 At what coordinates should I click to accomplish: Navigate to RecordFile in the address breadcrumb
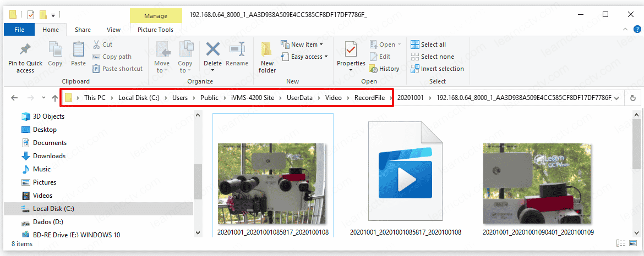pos(369,98)
